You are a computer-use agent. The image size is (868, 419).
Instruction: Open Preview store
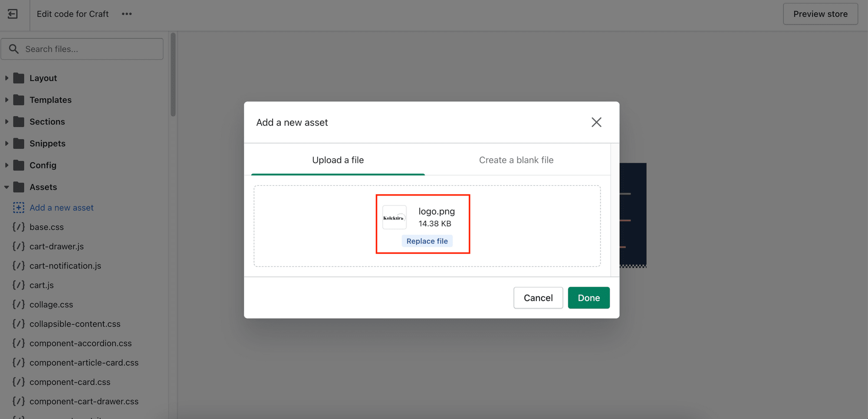coord(820,13)
